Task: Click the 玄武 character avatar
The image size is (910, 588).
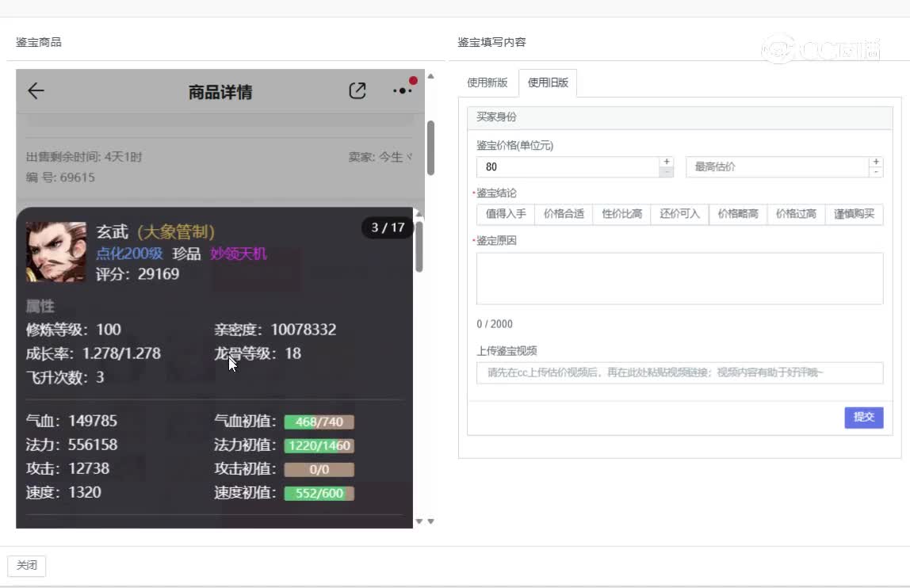Action: click(x=55, y=252)
